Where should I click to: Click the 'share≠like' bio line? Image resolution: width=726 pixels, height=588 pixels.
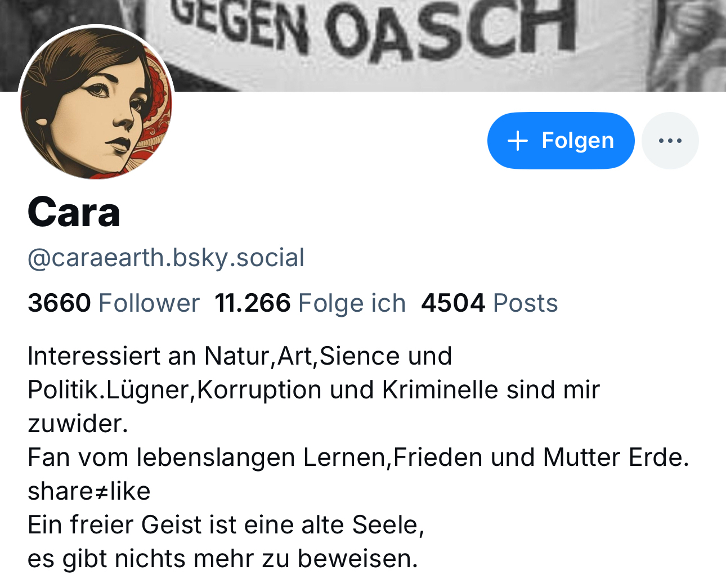click(89, 491)
